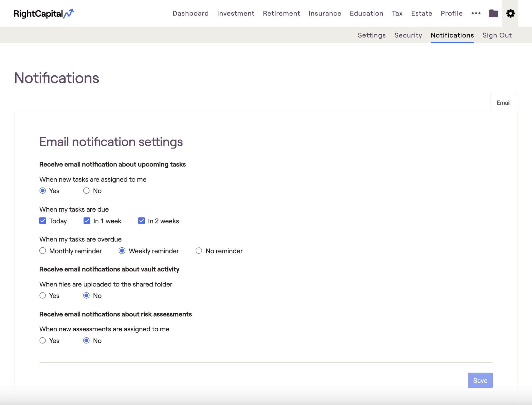Viewport: 532px width, 405px height.
Task: Click 'When my tasks are overdue' label
Action: tap(80, 239)
